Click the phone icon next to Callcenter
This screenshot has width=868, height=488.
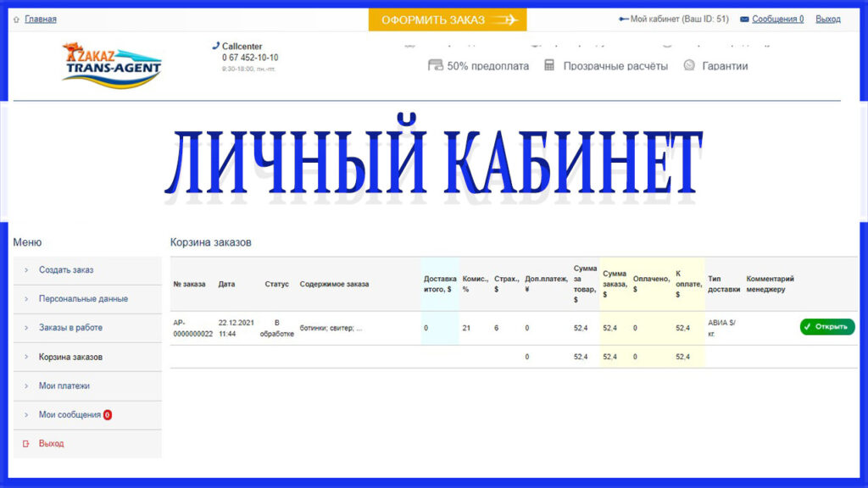tap(215, 46)
